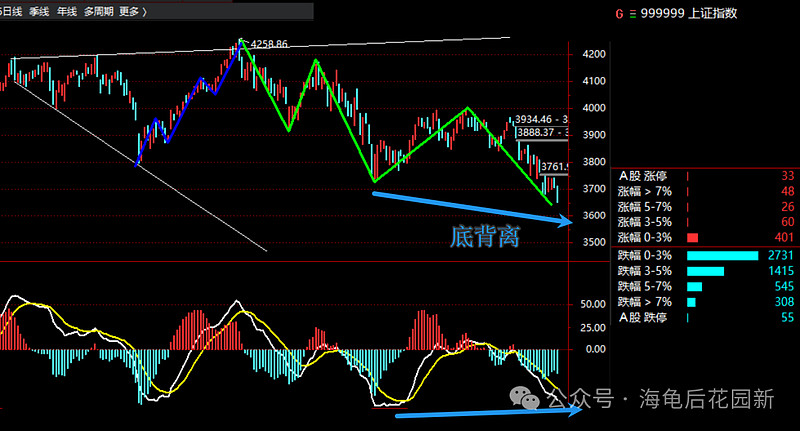Open the 多周期 multi-period tab
Screen dimensions: 800x431
(98, 11)
